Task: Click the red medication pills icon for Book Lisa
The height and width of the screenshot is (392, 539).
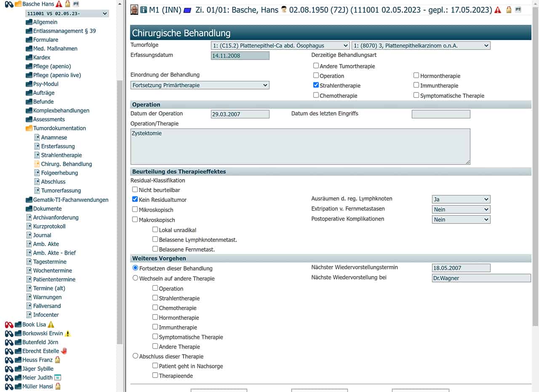Action: pyautogui.click(x=9, y=325)
